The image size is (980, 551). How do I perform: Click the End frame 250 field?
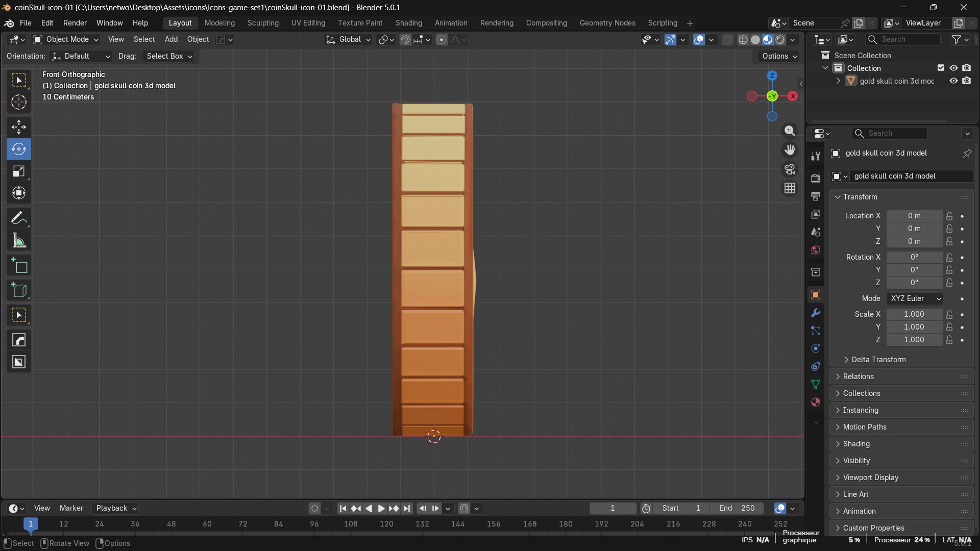(737, 508)
